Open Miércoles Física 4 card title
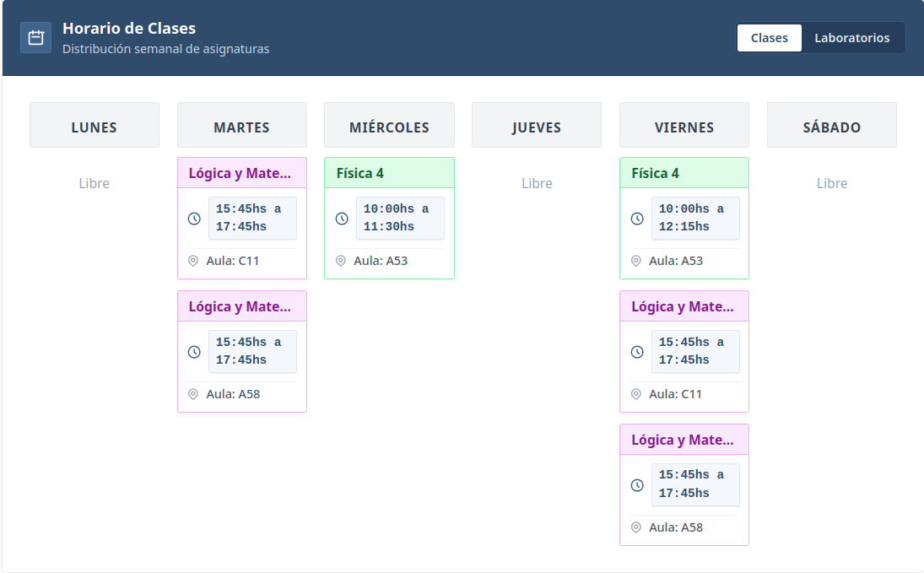The width and height of the screenshot is (924, 573). pos(360,173)
